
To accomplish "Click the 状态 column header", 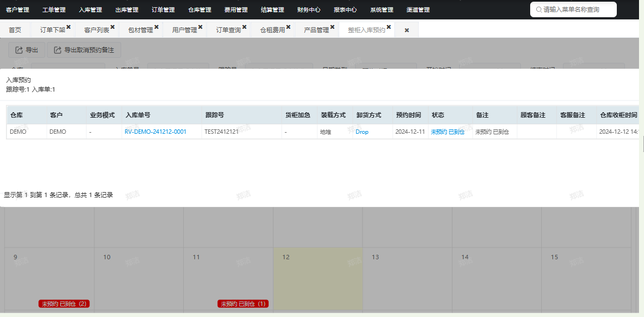I will click(451, 115).
